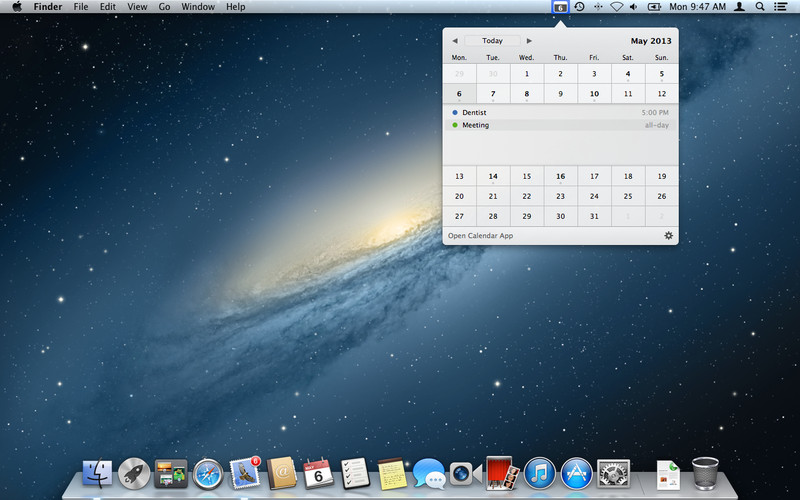The height and width of the screenshot is (500, 800).
Task: Open Launchpad rocket icon in the Dock
Action: point(134,473)
